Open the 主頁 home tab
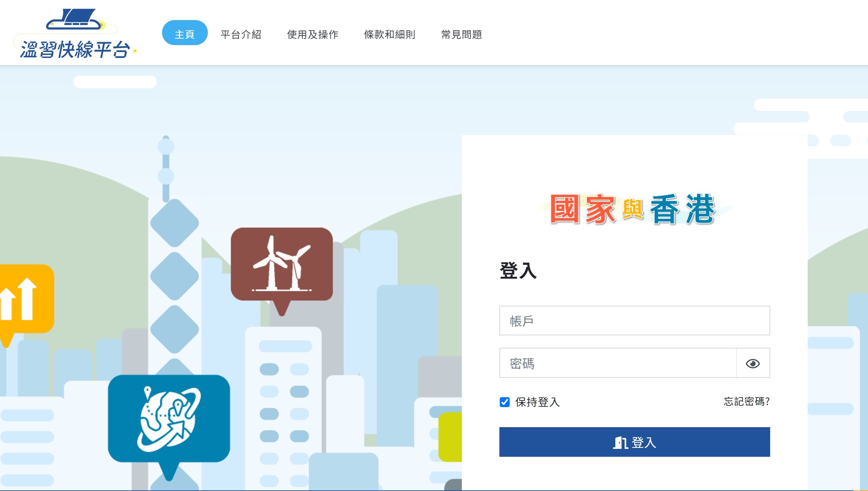Image resolution: width=868 pixels, height=491 pixels. click(184, 33)
